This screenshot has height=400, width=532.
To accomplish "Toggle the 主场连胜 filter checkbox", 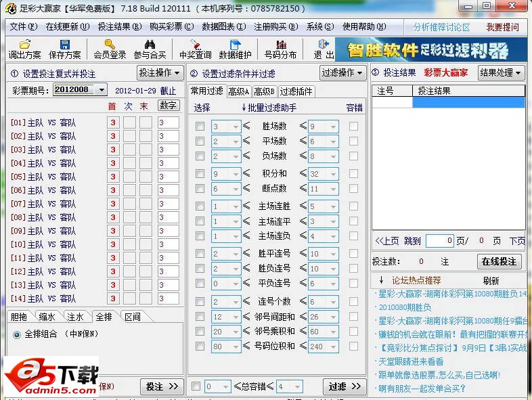I will pos(200,206).
